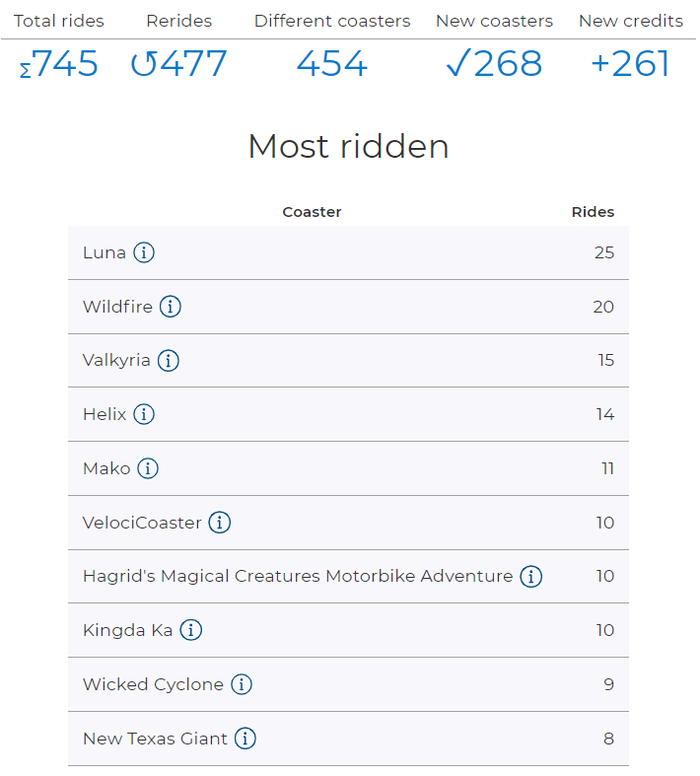Open VelociCoaster info icon

pyautogui.click(x=220, y=523)
